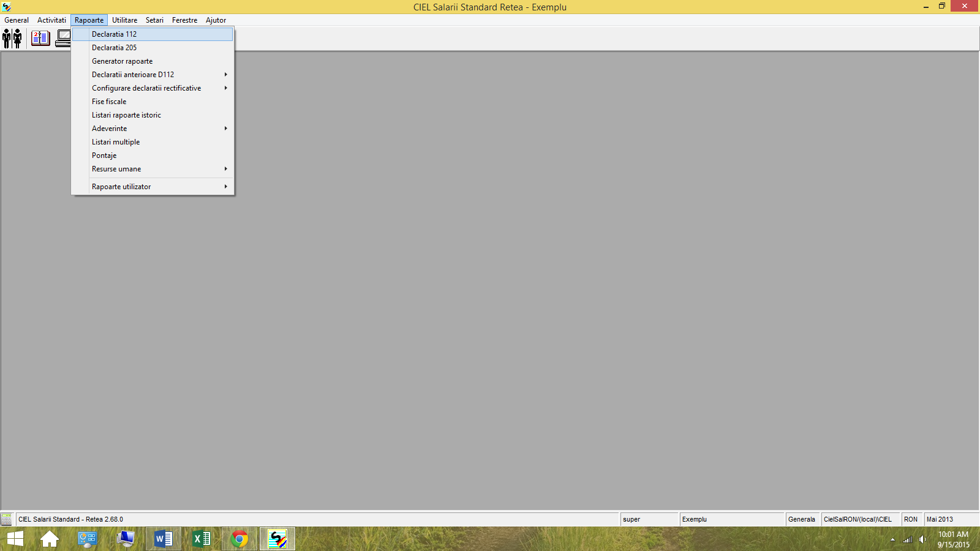Click 'CielSalRON/(local)\CIEL' status entry

tap(858, 519)
